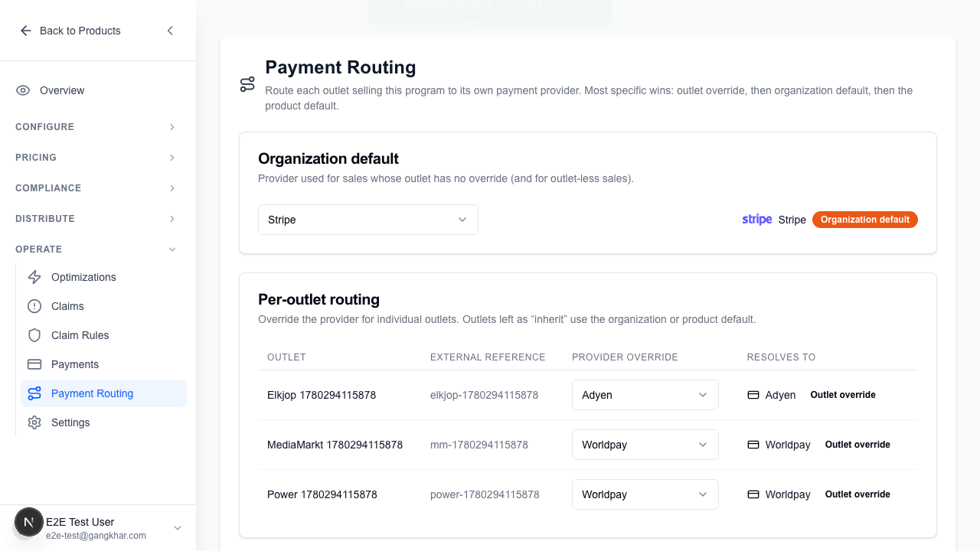This screenshot has height=551, width=980.
Task: Select Payment Routing in the sidebar
Action: coord(104,393)
